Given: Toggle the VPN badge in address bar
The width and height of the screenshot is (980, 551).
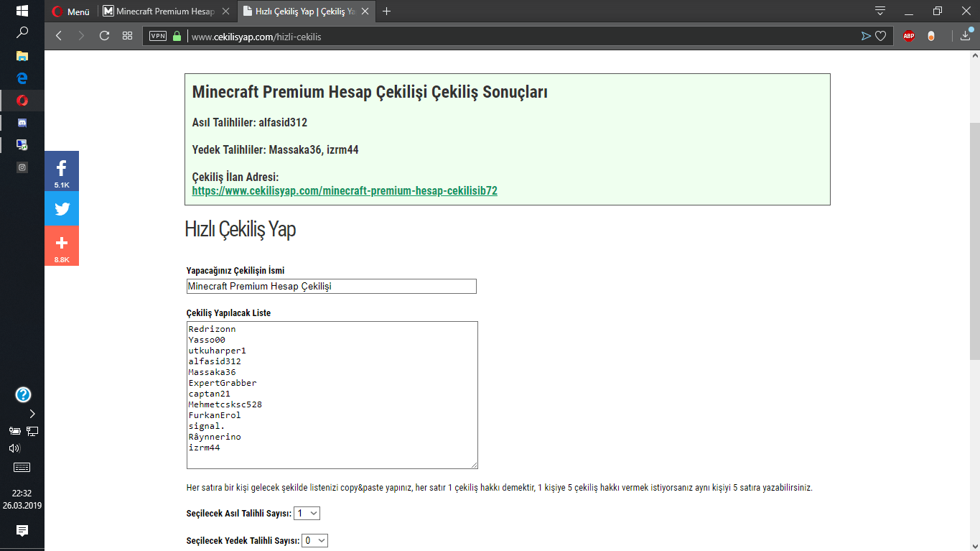Looking at the screenshot, I should [x=158, y=36].
